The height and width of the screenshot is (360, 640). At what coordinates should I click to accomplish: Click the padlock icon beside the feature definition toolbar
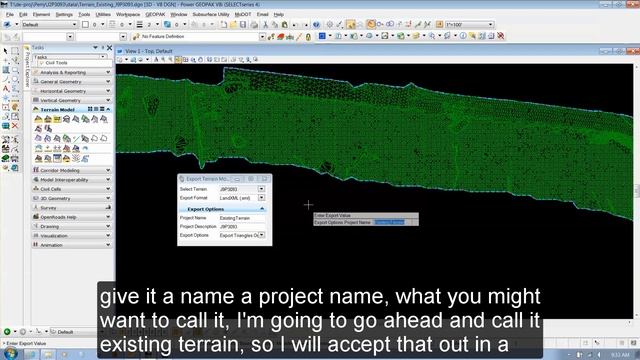(308, 37)
